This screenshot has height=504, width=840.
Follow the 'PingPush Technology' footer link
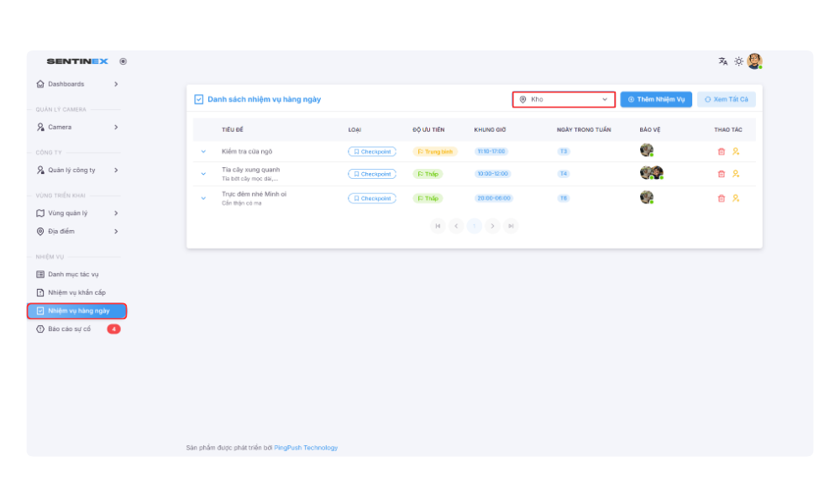point(306,448)
